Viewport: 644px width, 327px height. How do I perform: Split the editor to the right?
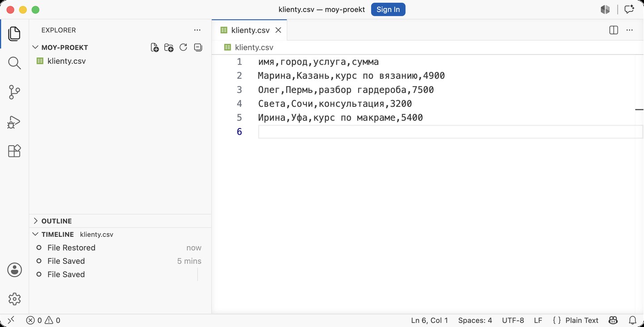click(x=614, y=30)
